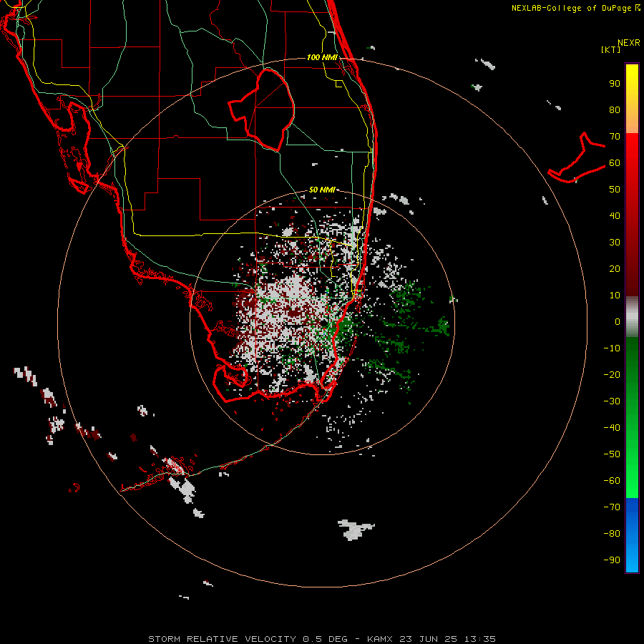Click the 70 value on velocity scale

[615, 137]
